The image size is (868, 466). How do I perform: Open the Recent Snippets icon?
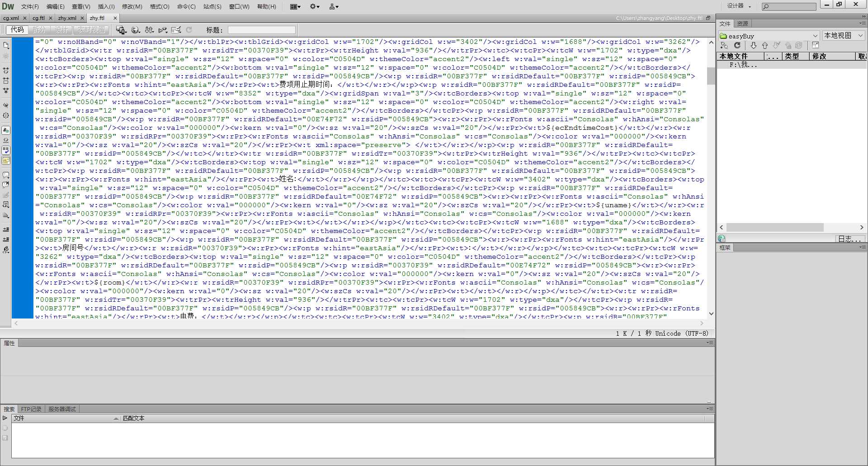pyautogui.click(x=6, y=204)
